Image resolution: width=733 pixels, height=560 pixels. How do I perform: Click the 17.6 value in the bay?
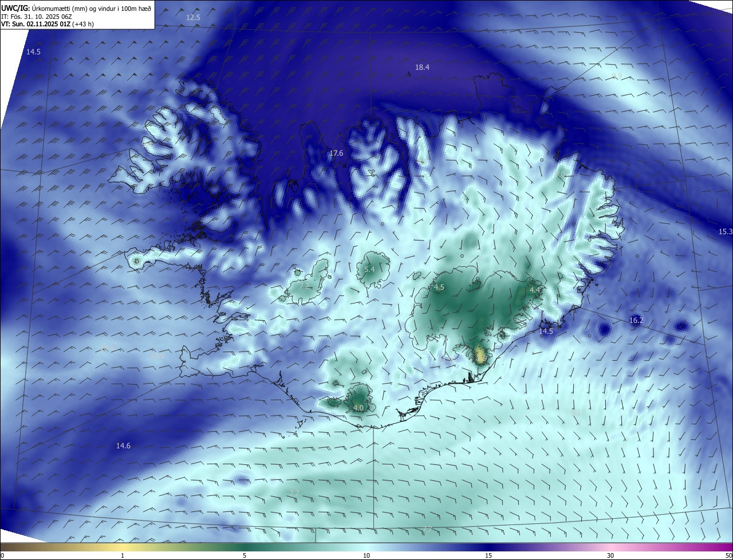pos(336,153)
